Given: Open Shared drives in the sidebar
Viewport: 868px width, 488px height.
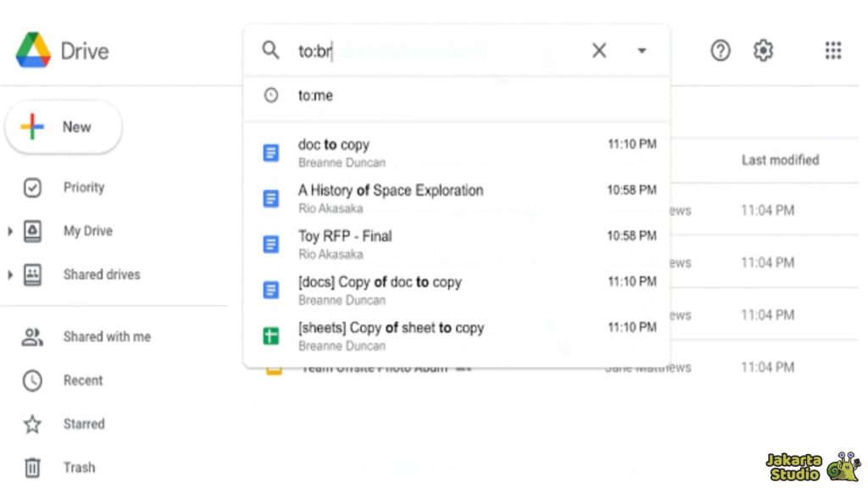Looking at the screenshot, I should click(102, 274).
